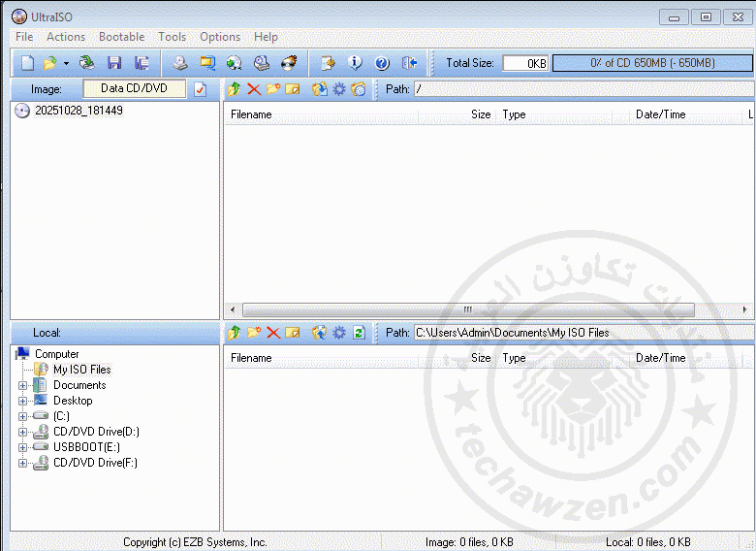Open the dropdown arrow beside the Open icon

pos(66,63)
